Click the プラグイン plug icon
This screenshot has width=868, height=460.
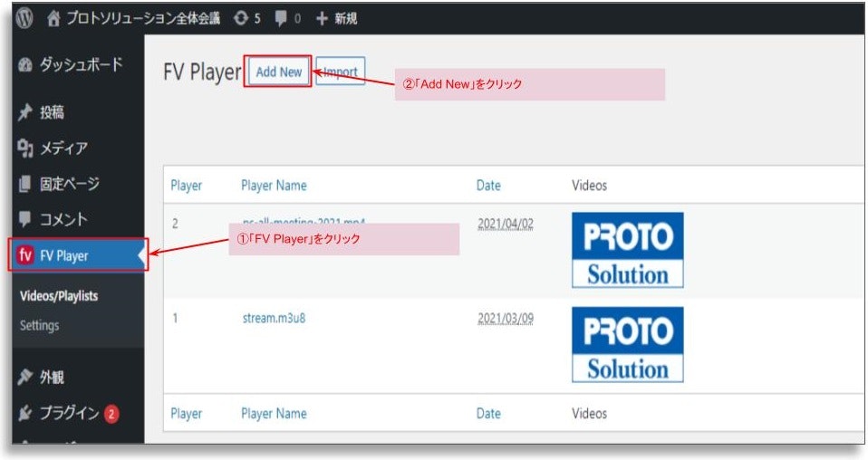[x=24, y=413]
